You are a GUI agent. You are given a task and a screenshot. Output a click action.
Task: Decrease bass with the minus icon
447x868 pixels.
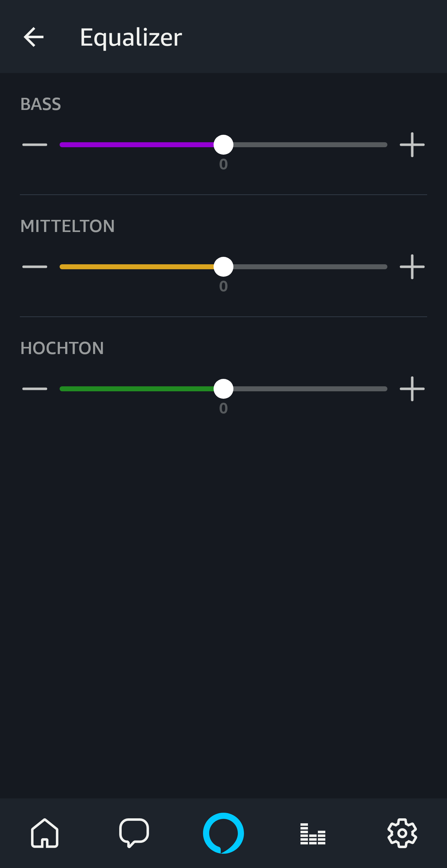pos(35,145)
